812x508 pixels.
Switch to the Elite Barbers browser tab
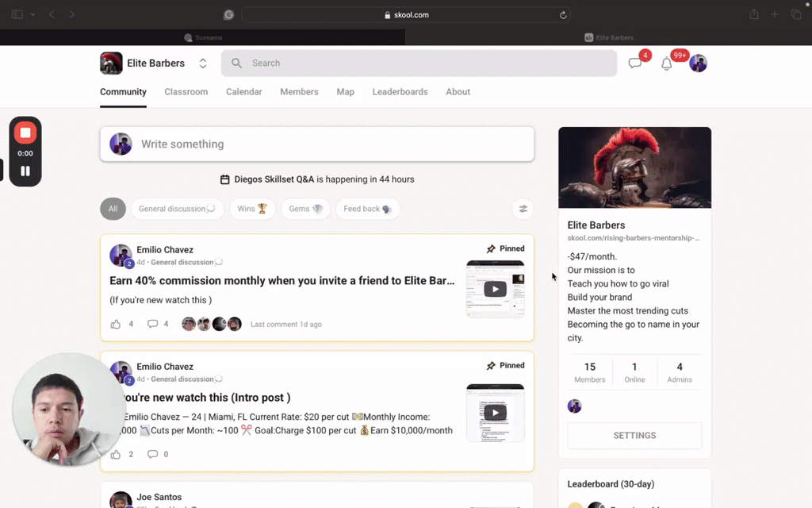pos(608,37)
